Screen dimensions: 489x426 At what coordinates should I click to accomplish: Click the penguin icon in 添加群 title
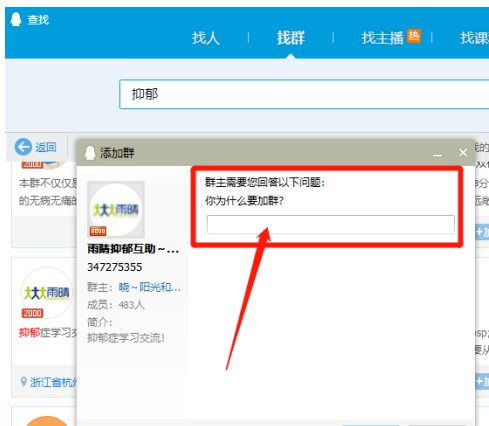(x=90, y=153)
